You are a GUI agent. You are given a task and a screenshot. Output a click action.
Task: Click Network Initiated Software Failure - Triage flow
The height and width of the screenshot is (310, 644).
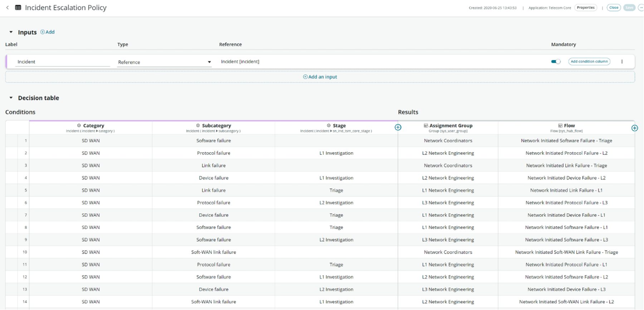pyautogui.click(x=566, y=141)
